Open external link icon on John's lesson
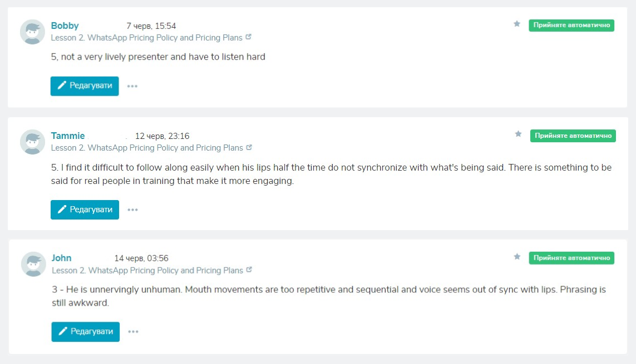636x364 pixels. (249, 270)
